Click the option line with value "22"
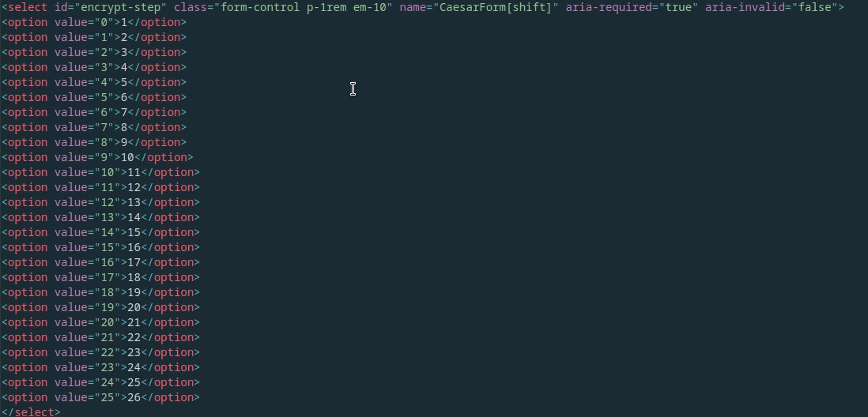This screenshot has height=417, width=868. pyautogui.click(x=100, y=352)
